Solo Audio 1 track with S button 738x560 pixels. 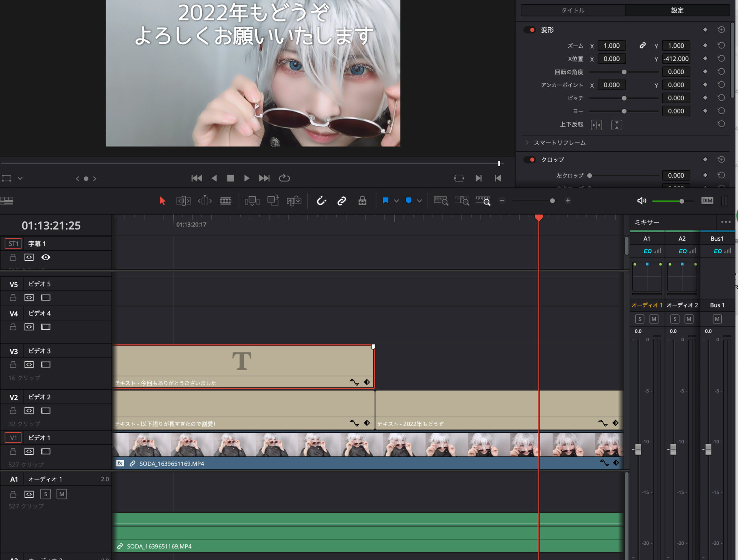pos(45,494)
